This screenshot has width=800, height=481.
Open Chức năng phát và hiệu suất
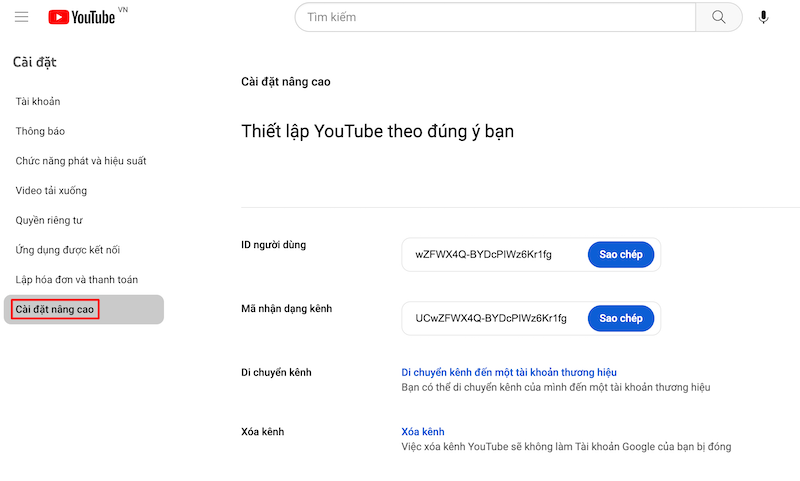(81, 161)
